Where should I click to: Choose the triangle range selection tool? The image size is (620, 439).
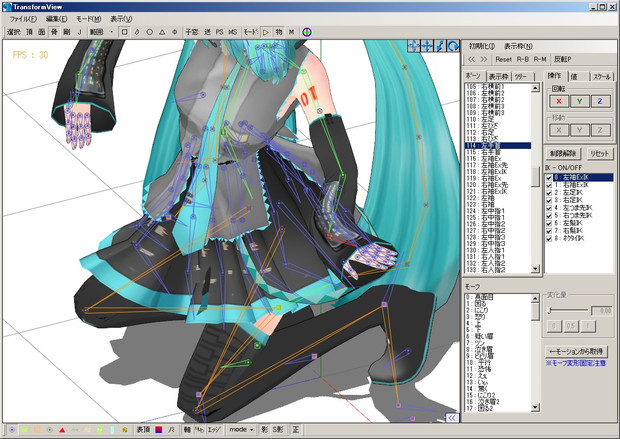[x=162, y=32]
